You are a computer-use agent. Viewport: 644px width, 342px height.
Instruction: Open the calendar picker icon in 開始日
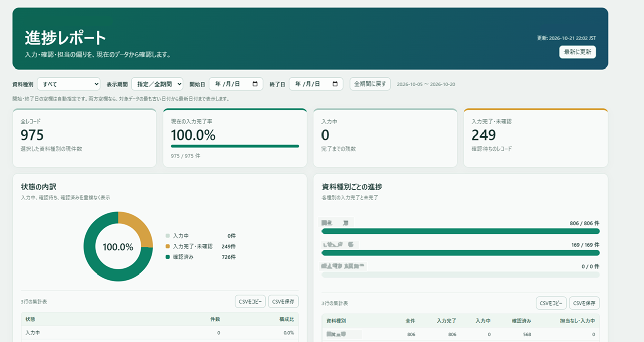point(255,84)
